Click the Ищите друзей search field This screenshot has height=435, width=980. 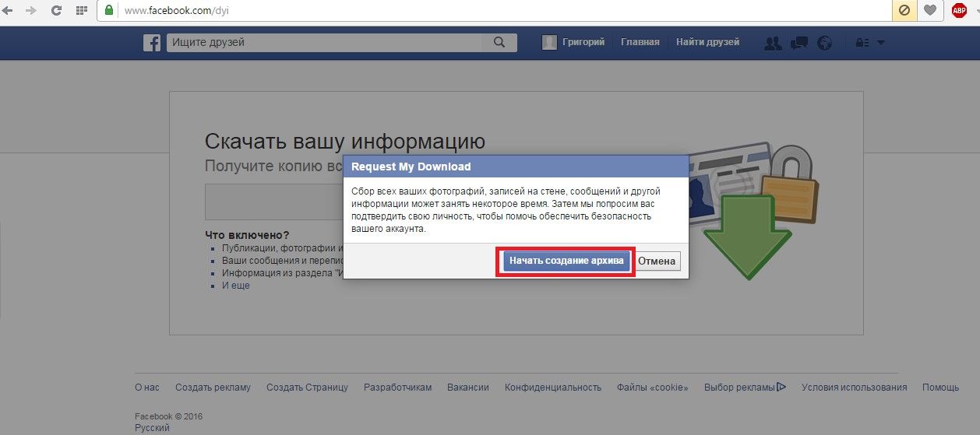click(323, 43)
